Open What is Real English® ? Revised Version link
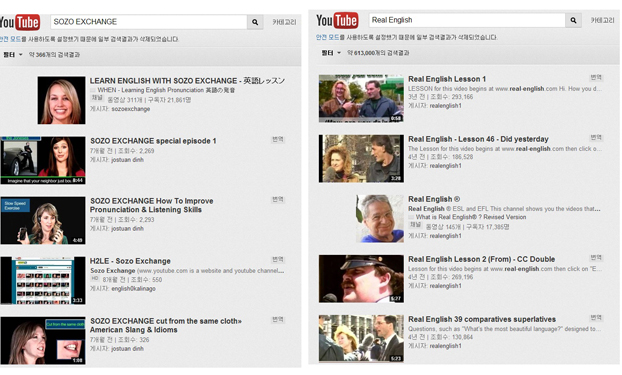The image size is (622, 375). [471, 217]
